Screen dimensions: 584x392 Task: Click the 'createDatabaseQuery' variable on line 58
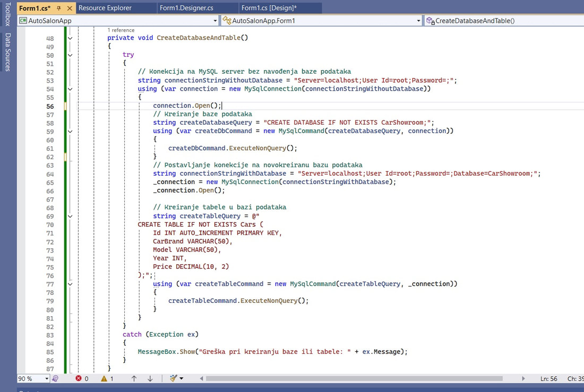tap(216, 123)
